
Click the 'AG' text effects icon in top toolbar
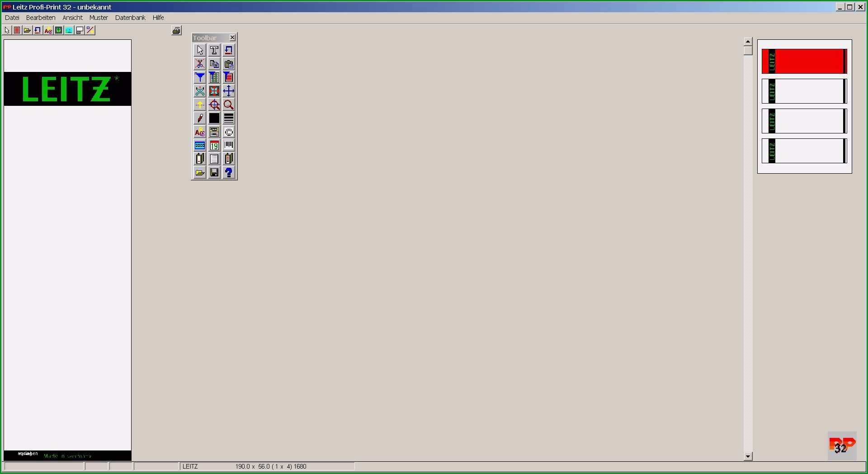pyautogui.click(x=48, y=30)
